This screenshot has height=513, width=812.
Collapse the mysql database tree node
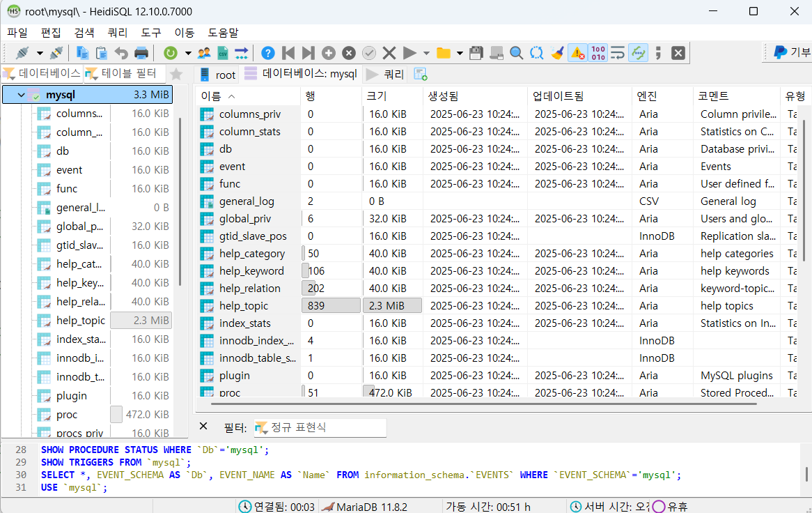pos(21,95)
